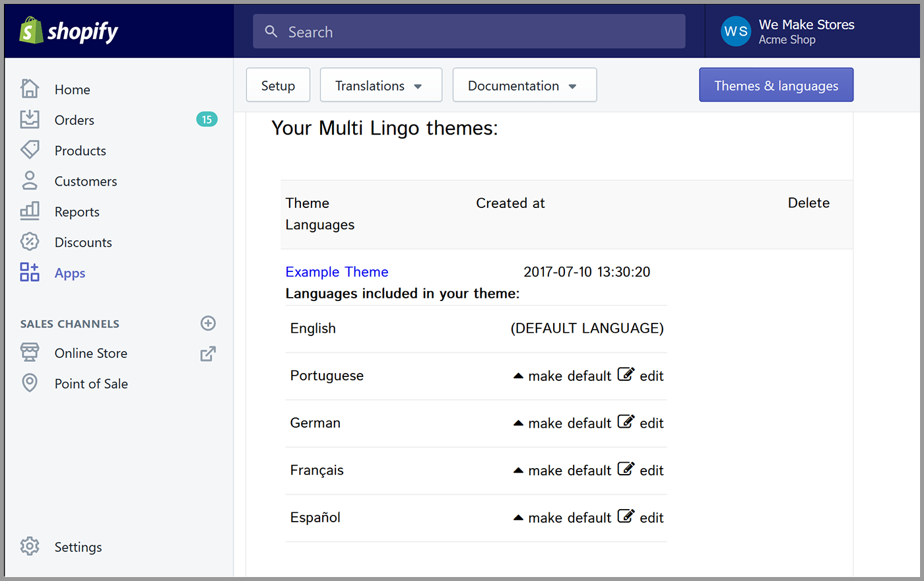Open the Example Theme link
This screenshot has height=581, width=924.
click(x=337, y=271)
